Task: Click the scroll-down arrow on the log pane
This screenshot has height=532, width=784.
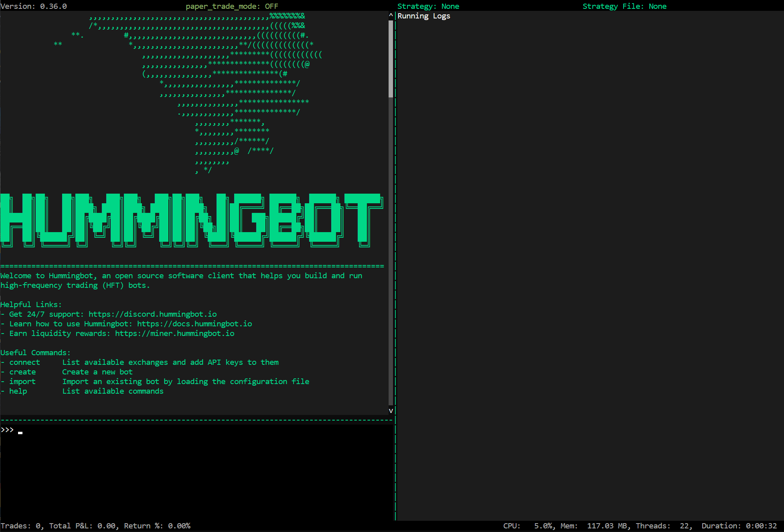Action: coord(391,410)
